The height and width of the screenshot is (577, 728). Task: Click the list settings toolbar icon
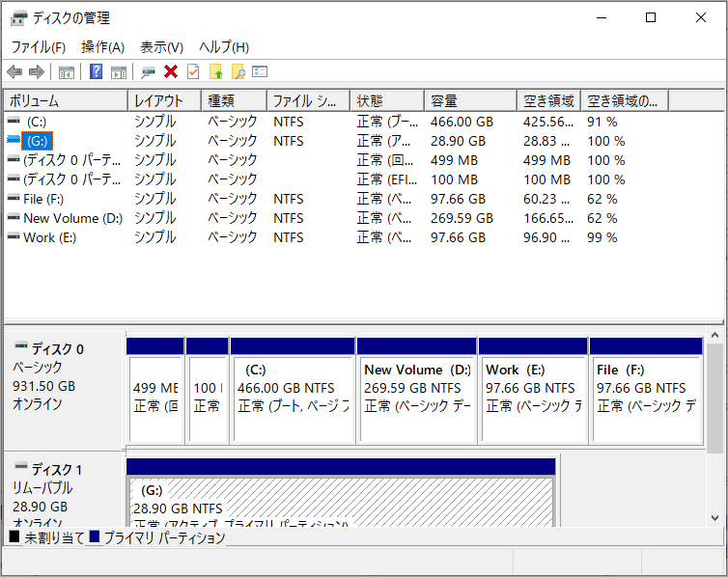pyautogui.click(x=260, y=71)
